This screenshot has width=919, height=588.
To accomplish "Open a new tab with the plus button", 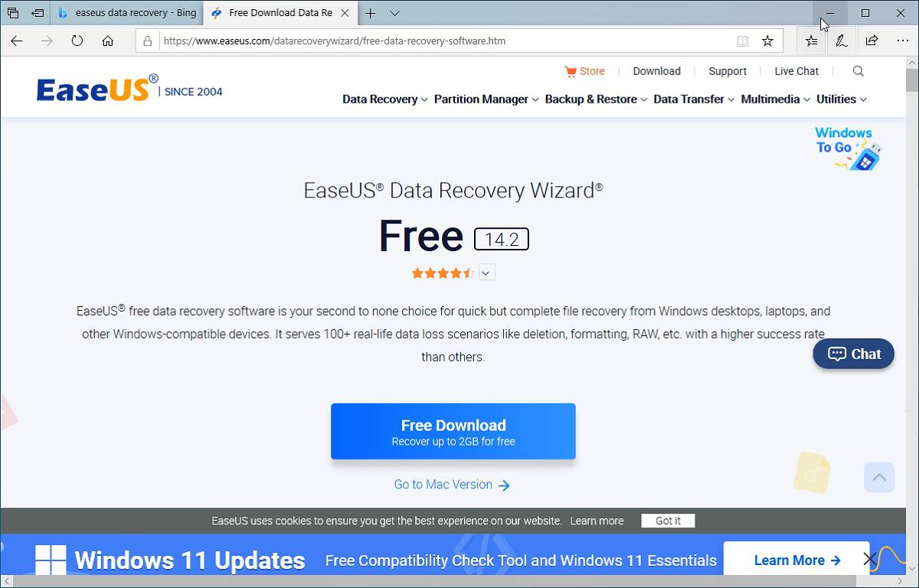I will [x=371, y=13].
